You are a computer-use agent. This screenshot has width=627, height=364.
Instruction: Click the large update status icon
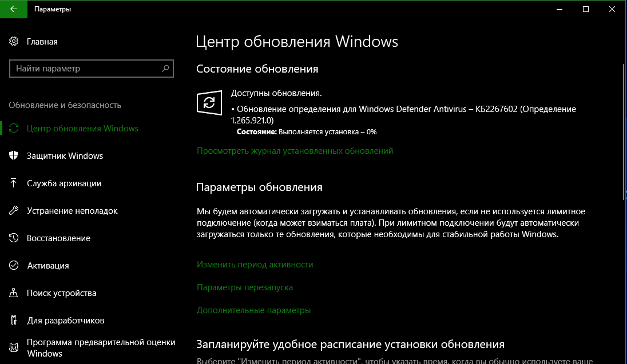pos(209,103)
